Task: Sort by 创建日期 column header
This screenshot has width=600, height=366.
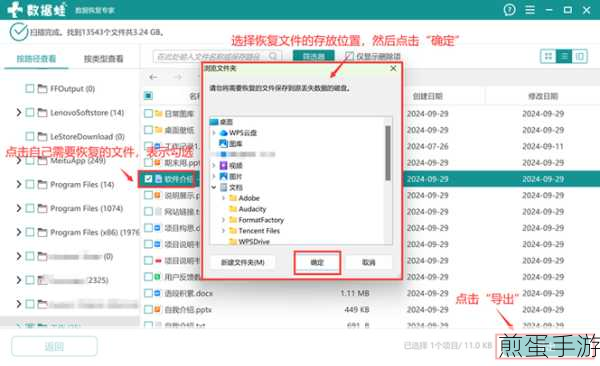Action: 427,96
